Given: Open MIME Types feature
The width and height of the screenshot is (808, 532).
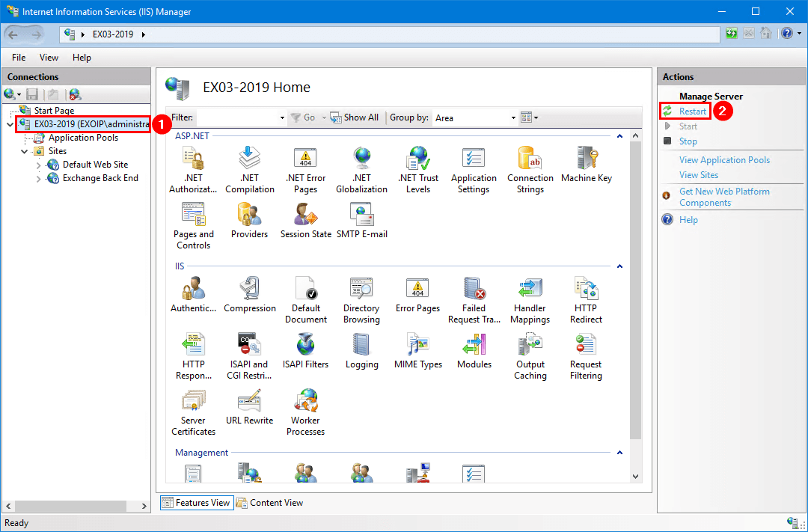Looking at the screenshot, I should (x=418, y=350).
